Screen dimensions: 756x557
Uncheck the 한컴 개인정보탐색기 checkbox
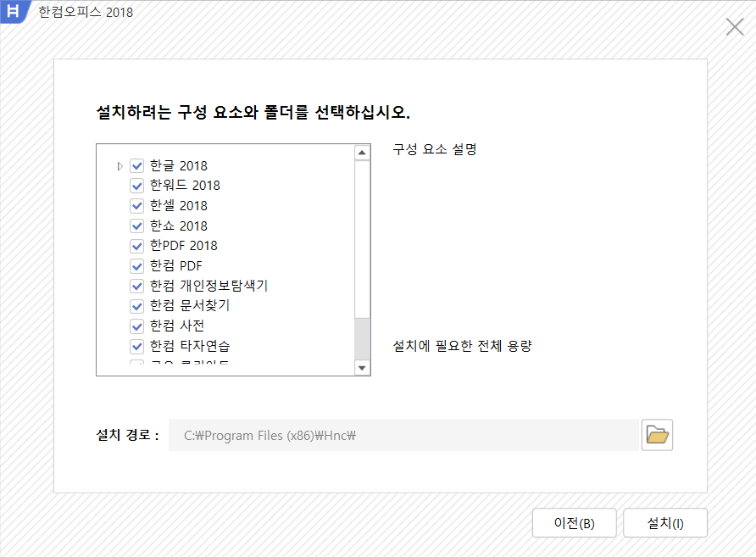click(x=137, y=286)
